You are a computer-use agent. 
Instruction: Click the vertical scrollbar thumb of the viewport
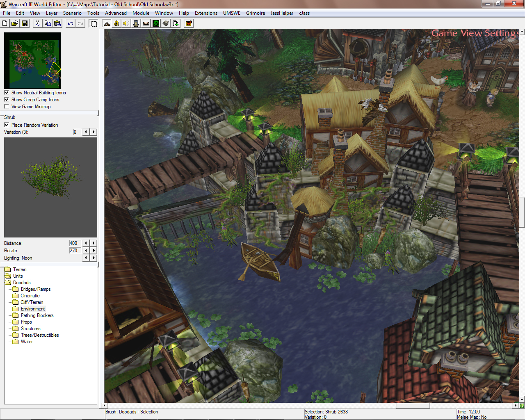522,212
